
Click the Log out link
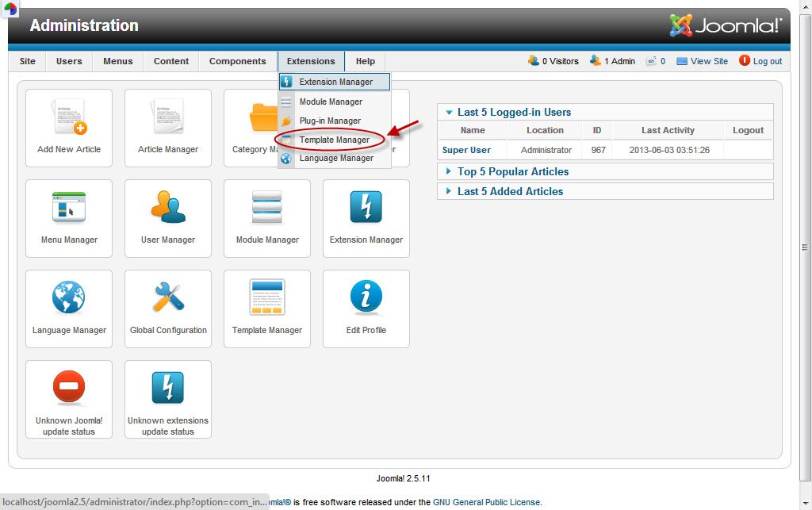(x=767, y=61)
